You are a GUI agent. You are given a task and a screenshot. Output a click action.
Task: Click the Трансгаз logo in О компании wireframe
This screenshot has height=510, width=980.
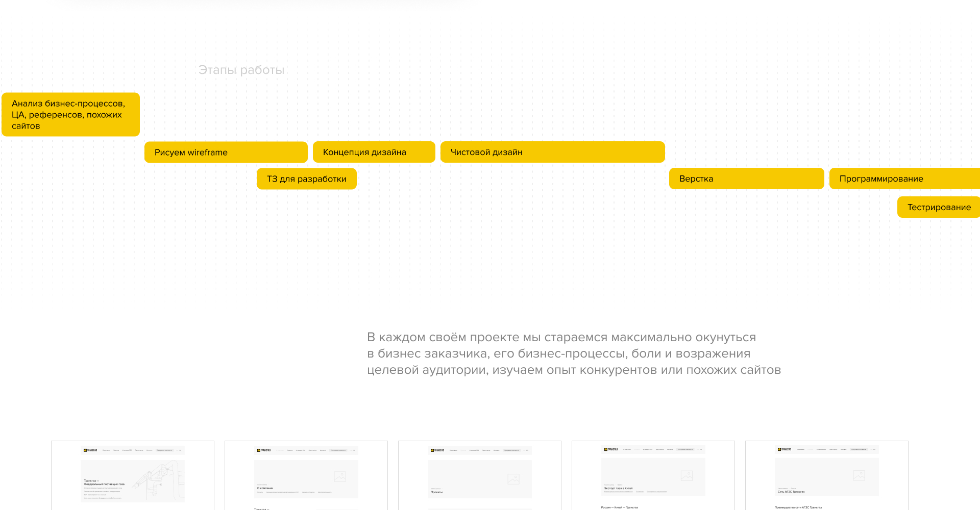[264, 450]
